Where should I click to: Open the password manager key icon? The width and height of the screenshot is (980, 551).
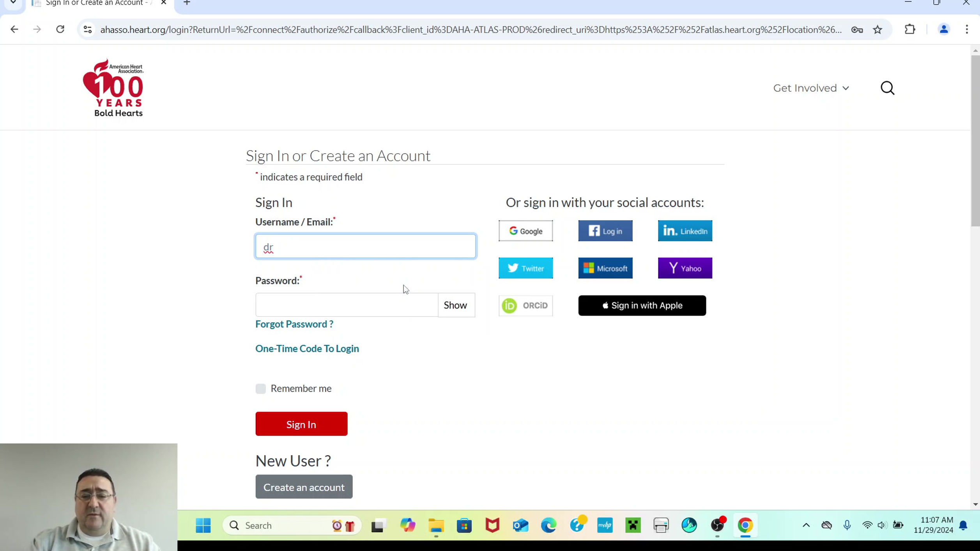coord(857,30)
